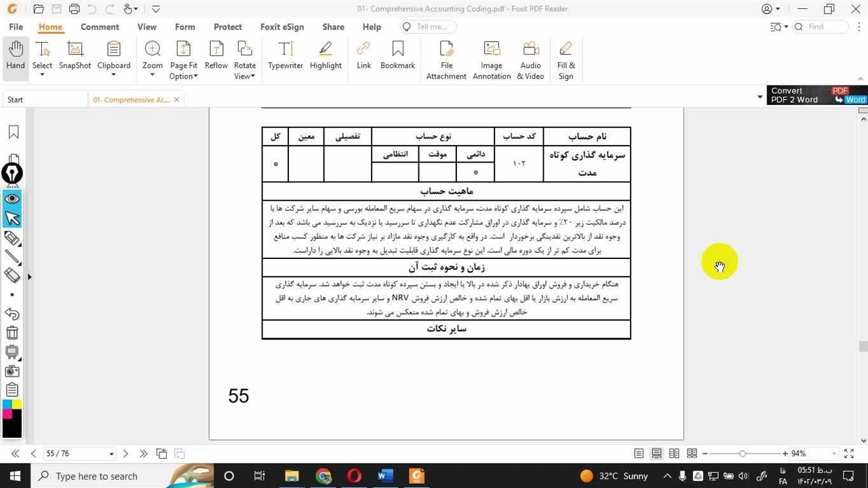Click the Highlight tool icon

pos(325,56)
